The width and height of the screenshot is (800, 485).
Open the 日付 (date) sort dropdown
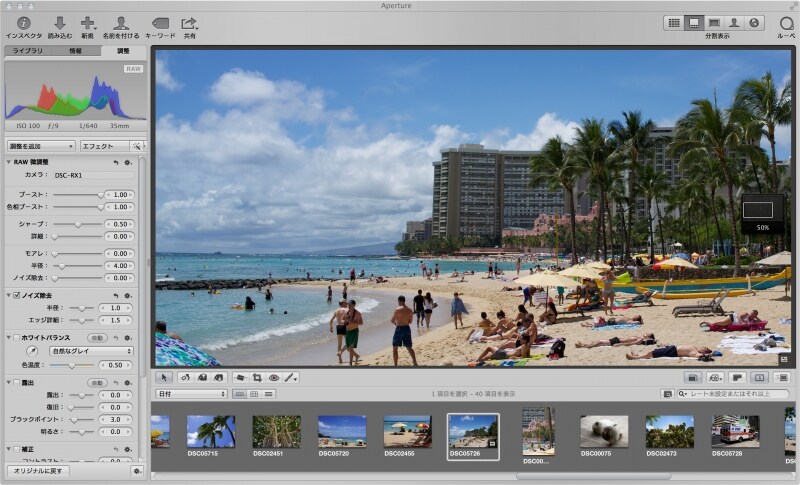[192, 394]
